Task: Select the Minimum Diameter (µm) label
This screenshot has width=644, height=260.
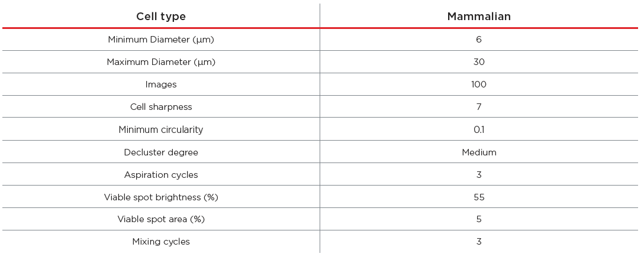Action: click(x=161, y=40)
